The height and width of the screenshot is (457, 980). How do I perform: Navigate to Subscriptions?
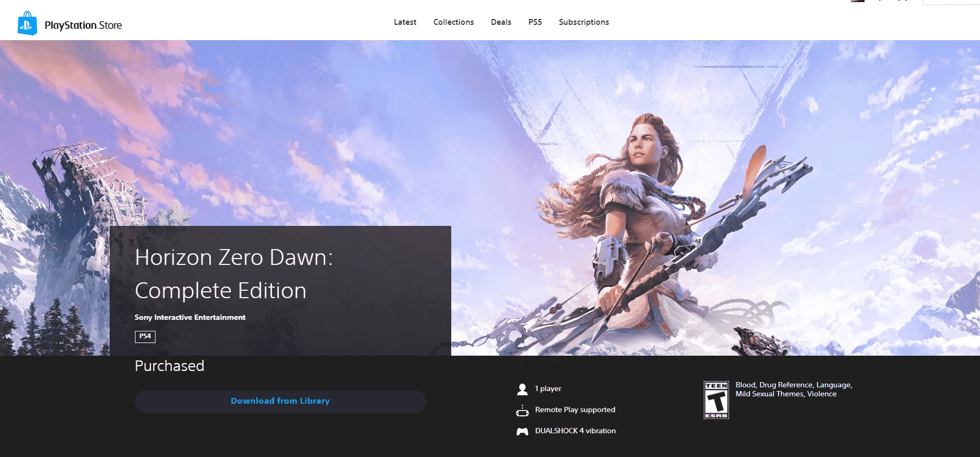tap(584, 22)
